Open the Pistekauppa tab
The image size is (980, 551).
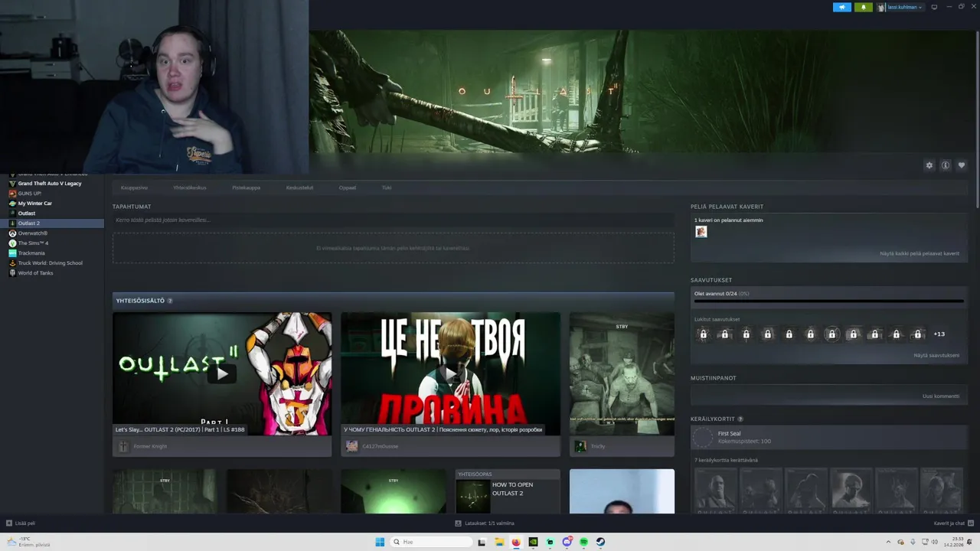(247, 187)
